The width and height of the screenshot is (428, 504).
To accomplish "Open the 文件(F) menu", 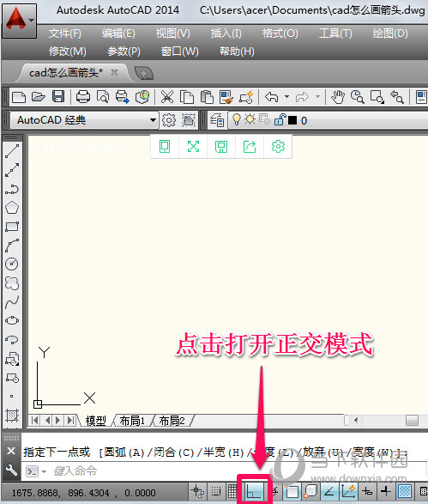I will coord(65,33).
